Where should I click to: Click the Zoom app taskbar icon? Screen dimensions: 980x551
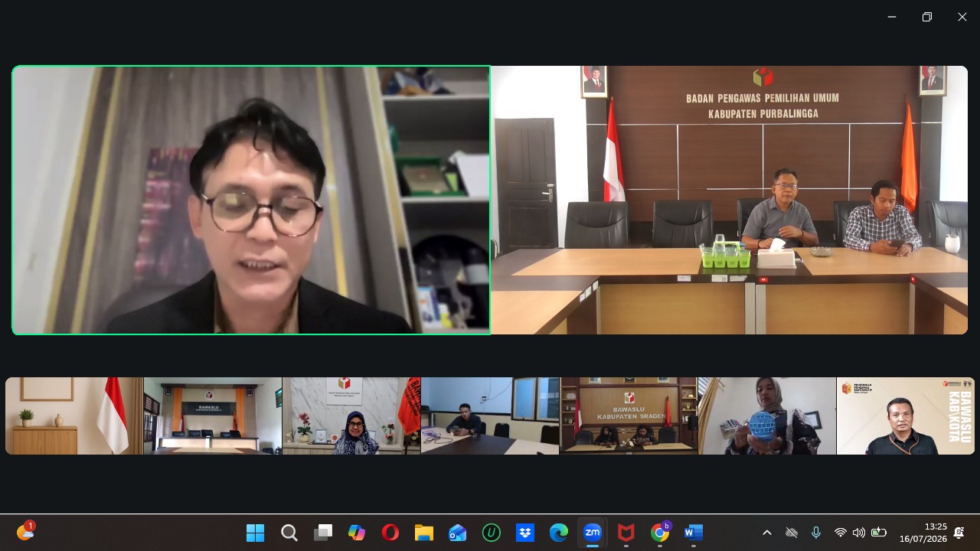[x=593, y=533]
